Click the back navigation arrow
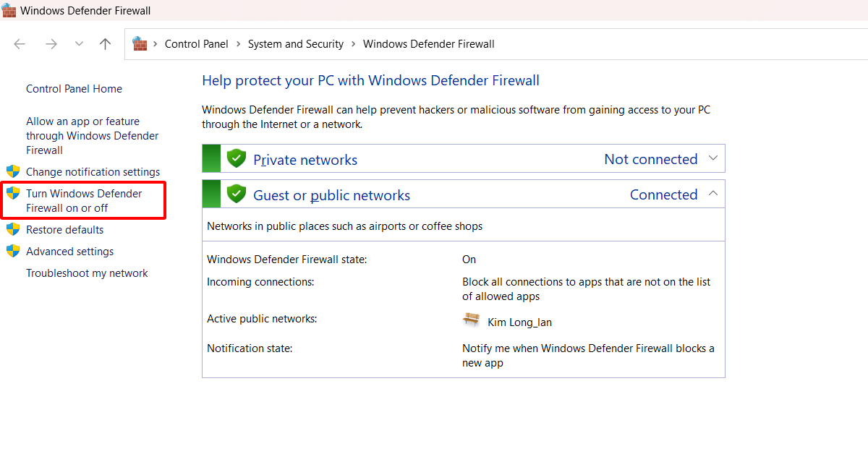868x454 pixels. coord(20,43)
